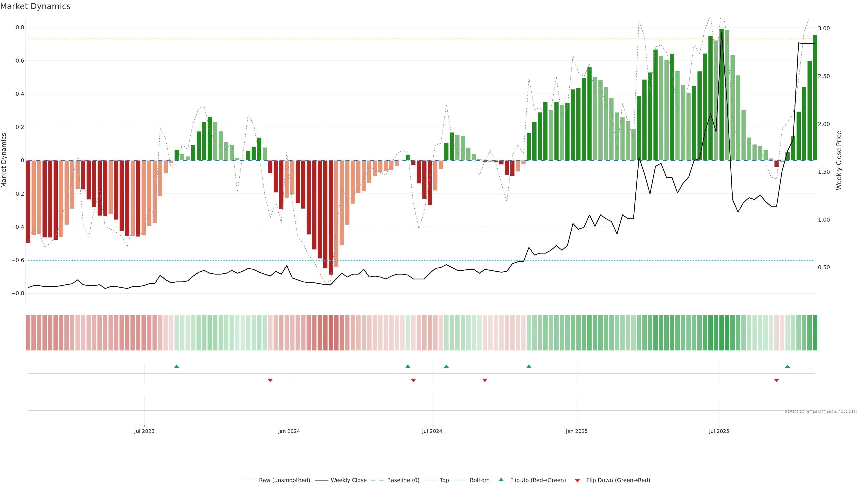Click the Jan 2025 x-axis label

pyautogui.click(x=577, y=431)
